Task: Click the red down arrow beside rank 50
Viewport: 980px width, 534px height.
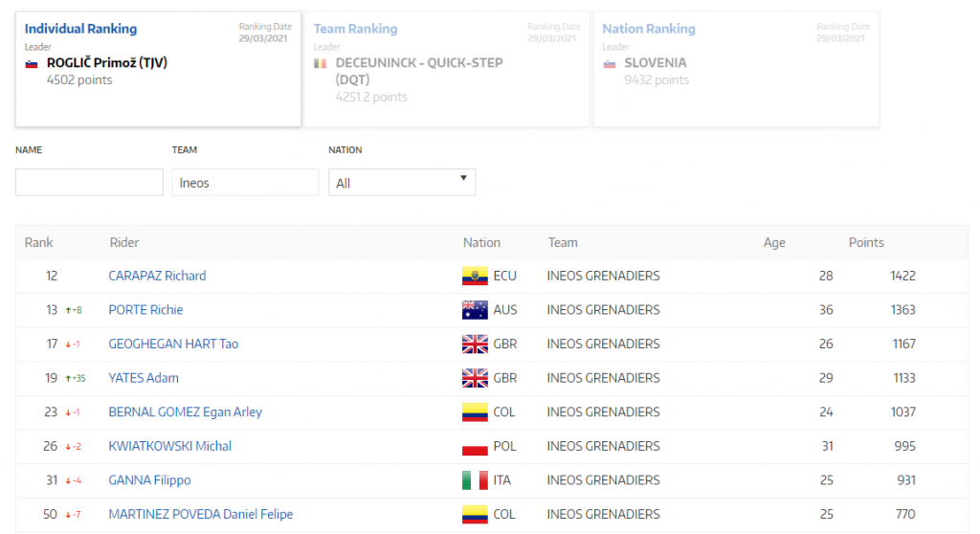Action: [x=69, y=515]
